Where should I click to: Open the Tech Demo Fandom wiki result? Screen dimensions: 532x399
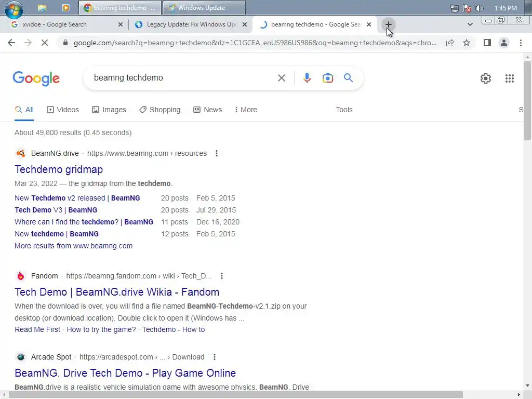click(117, 292)
